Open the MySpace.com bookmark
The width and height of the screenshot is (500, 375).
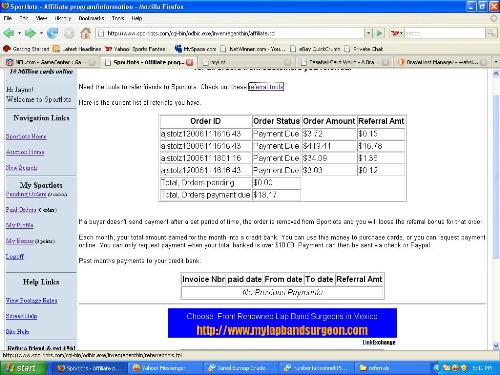click(195, 49)
